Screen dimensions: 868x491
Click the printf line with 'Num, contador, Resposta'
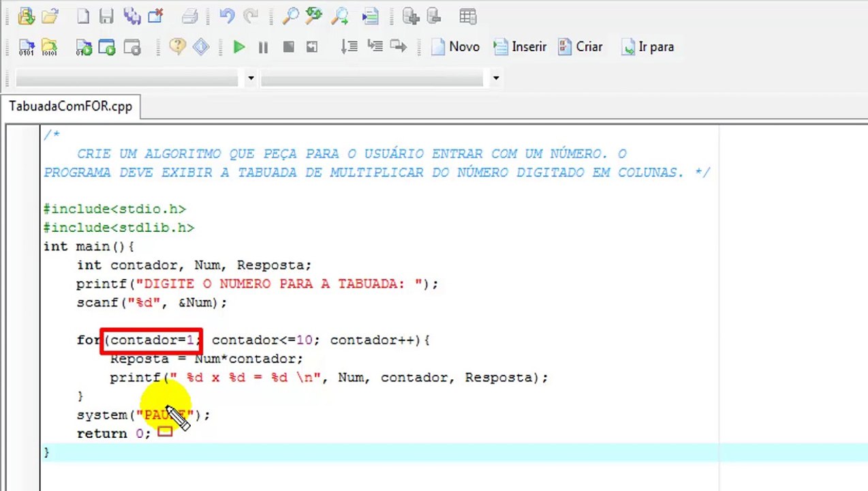tap(328, 377)
